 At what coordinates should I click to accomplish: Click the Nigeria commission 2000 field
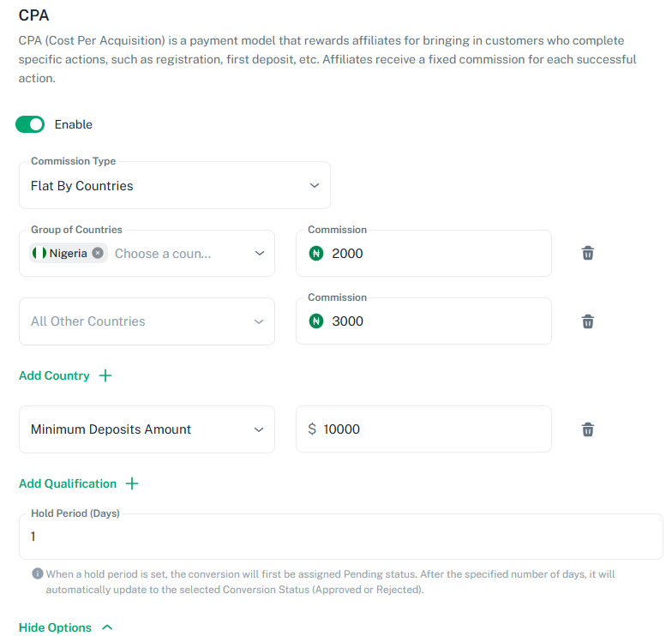coord(433,253)
